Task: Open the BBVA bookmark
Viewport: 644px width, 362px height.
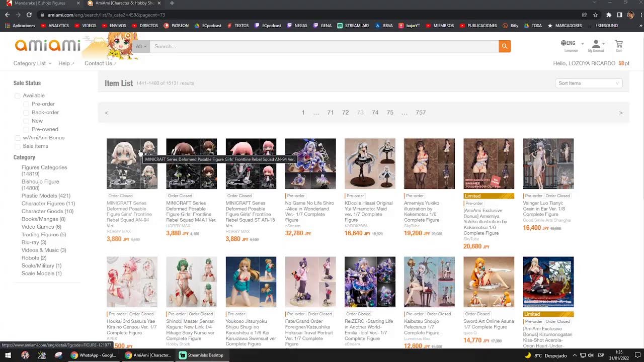Action: click(x=384, y=26)
